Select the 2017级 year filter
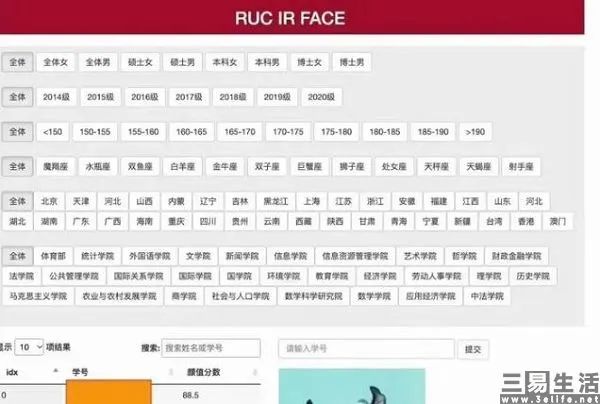 pos(189,97)
